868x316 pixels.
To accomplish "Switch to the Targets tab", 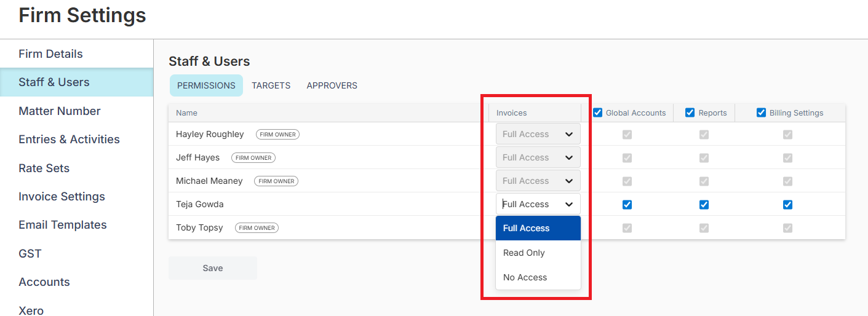I will (x=271, y=85).
